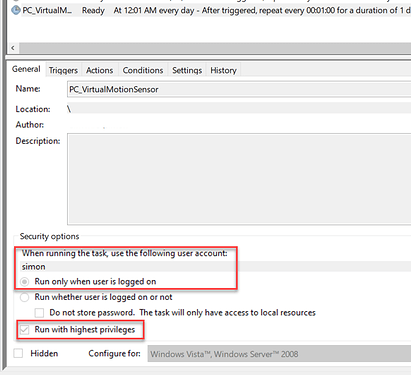
Task: Click the scrollbar left arrow
Action: coord(13,48)
